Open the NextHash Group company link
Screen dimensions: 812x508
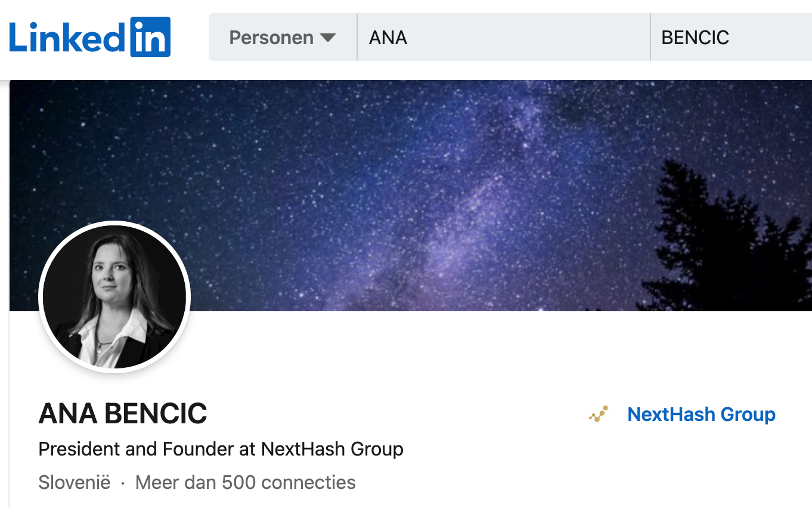701,414
